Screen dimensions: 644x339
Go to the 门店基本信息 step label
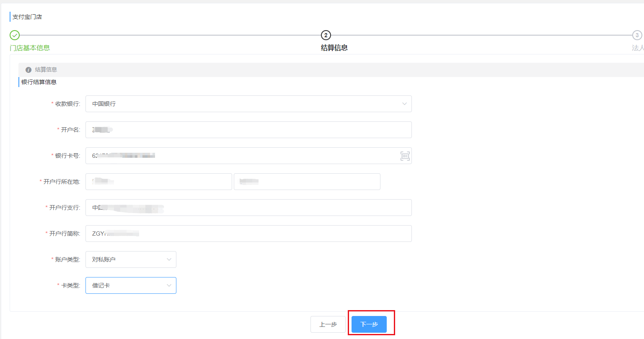[30, 48]
